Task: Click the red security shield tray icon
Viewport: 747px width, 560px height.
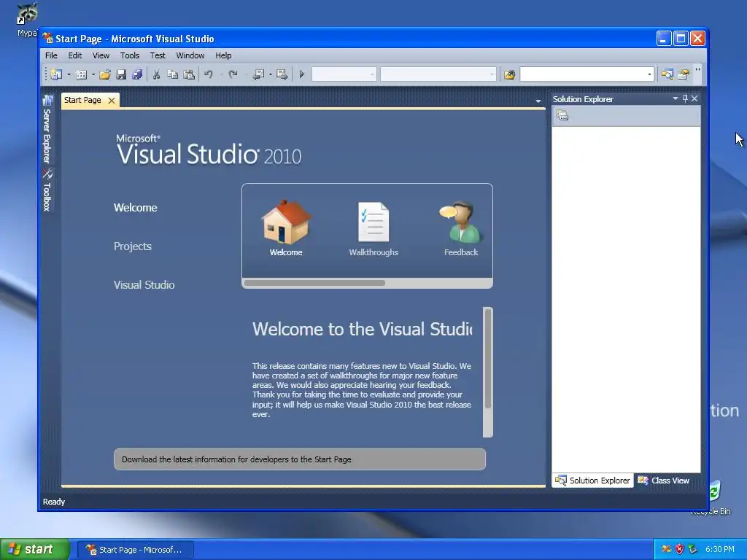Action: point(679,549)
